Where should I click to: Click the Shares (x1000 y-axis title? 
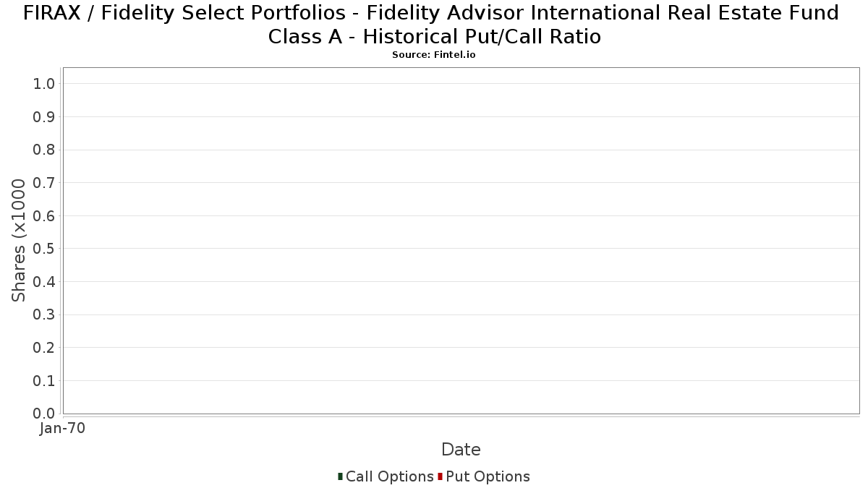tap(20, 241)
